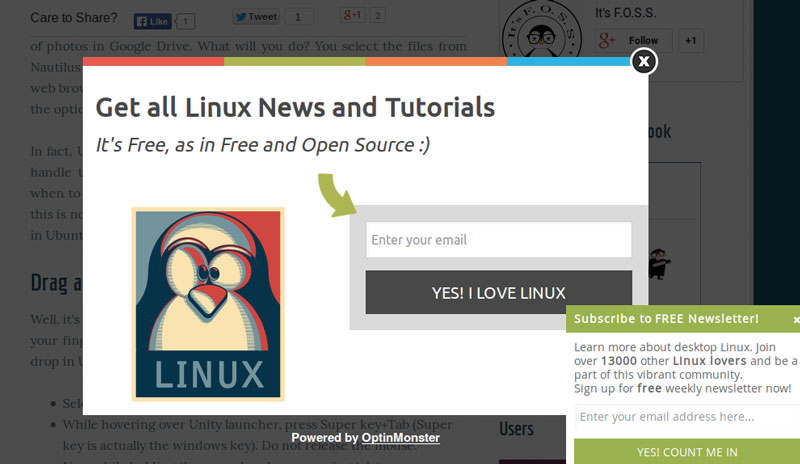This screenshot has height=464, width=800.
Task: Click the YES! COUNT ME IN button
Action: 687,452
